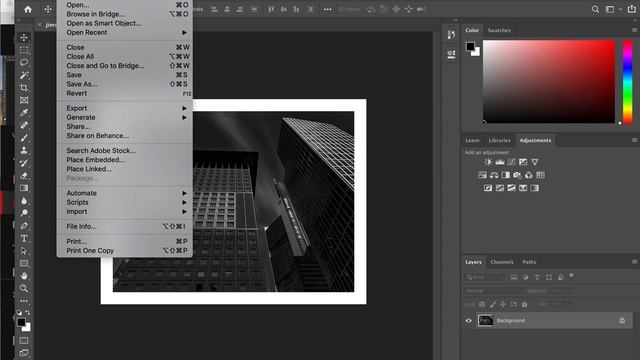Screen dimensions: 640x360
Task: Open the History panel icon
Action: pyautogui.click(x=451, y=35)
